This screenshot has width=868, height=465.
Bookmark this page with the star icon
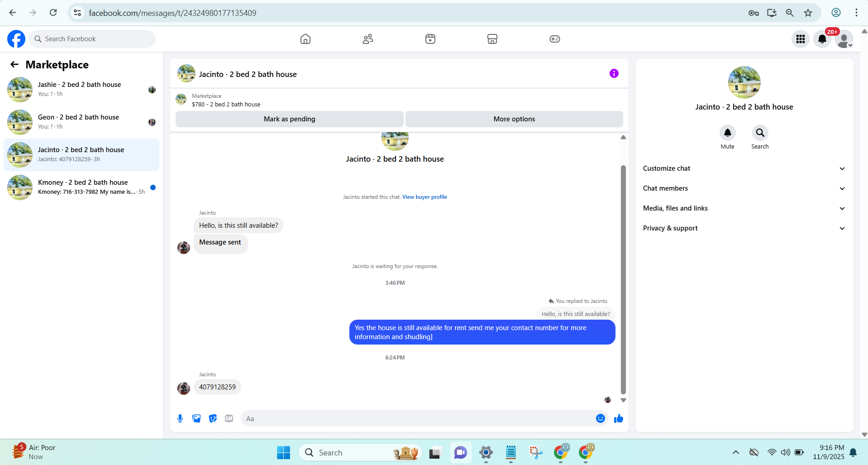coord(808,13)
